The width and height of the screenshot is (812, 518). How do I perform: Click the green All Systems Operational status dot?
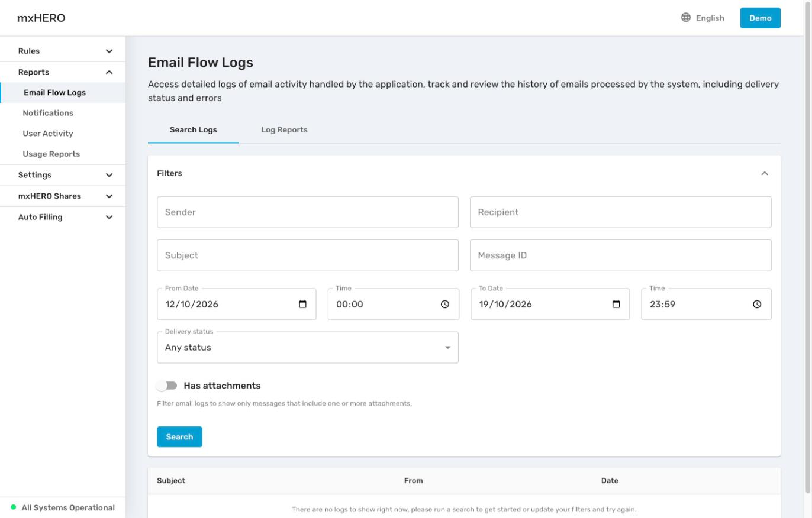click(14, 507)
